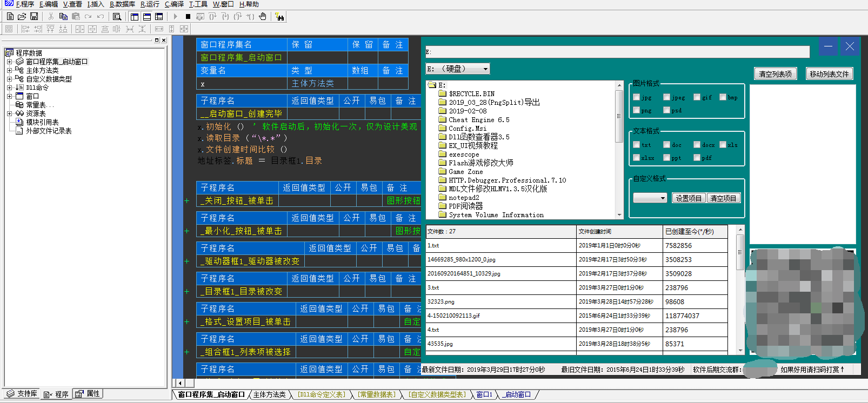Click the 清空列表项 button
The height and width of the screenshot is (403, 868).
[x=776, y=73]
